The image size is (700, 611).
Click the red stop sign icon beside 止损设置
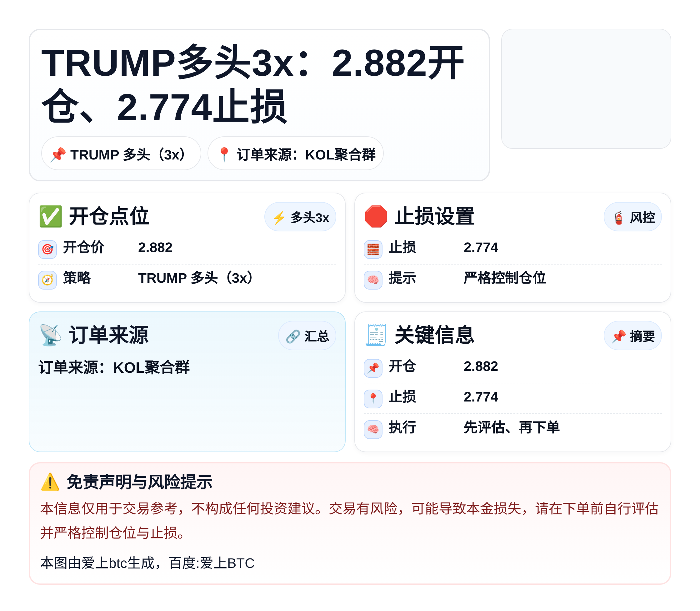point(376,216)
